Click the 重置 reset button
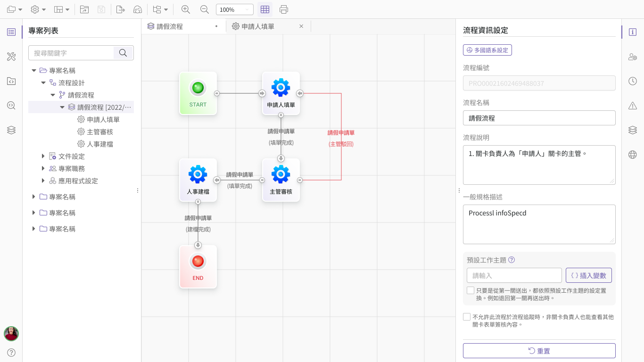The height and width of the screenshot is (362, 644). click(x=539, y=351)
